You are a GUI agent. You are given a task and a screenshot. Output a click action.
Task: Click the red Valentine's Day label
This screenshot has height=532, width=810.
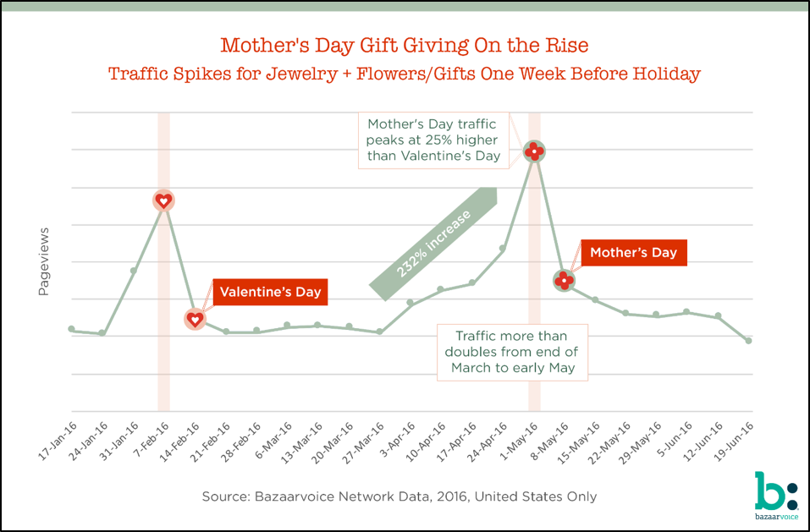(x=270, y=293)
